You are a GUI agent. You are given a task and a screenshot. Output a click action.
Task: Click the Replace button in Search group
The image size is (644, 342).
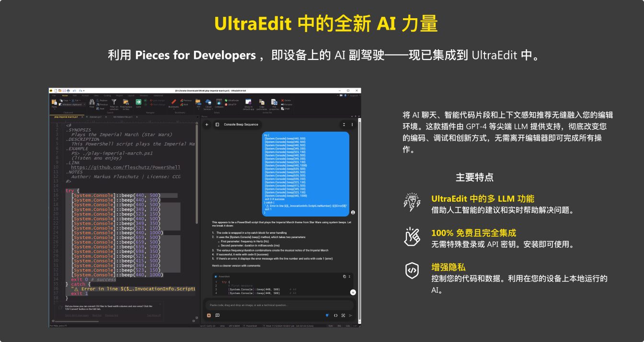pyautogui.click(x=102, y=101)
